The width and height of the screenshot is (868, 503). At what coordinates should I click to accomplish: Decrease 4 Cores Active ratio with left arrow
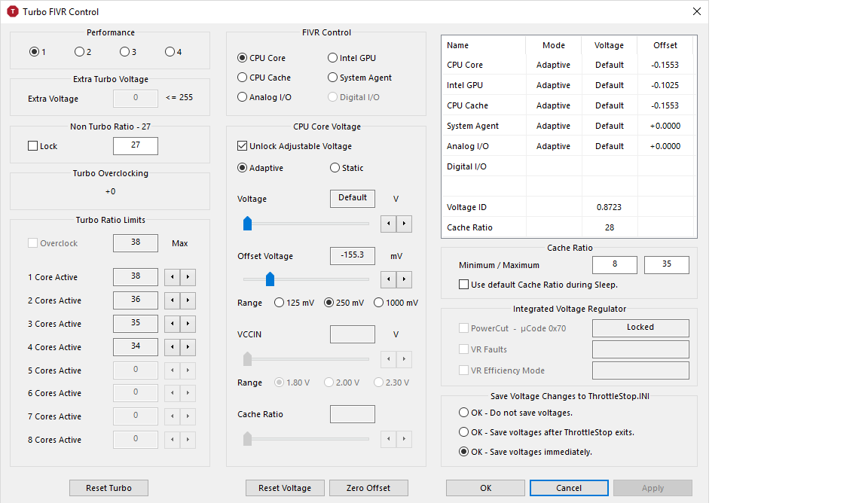point(172,347)
